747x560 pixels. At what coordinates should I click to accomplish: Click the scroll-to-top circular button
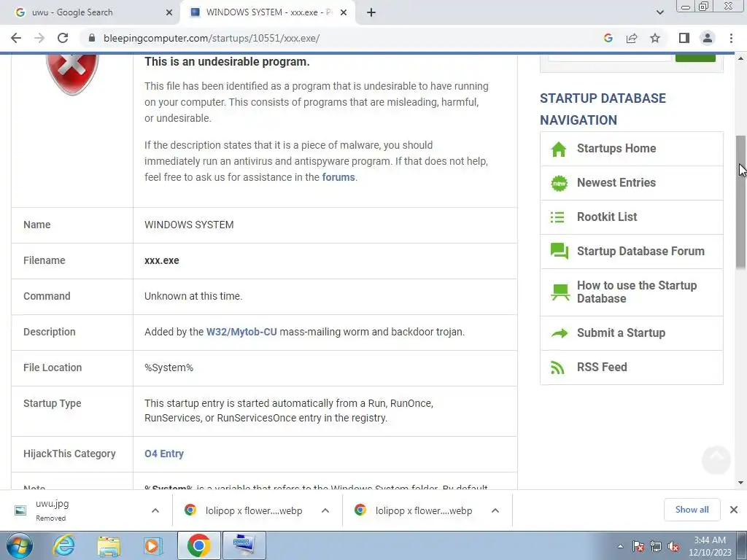716,459
